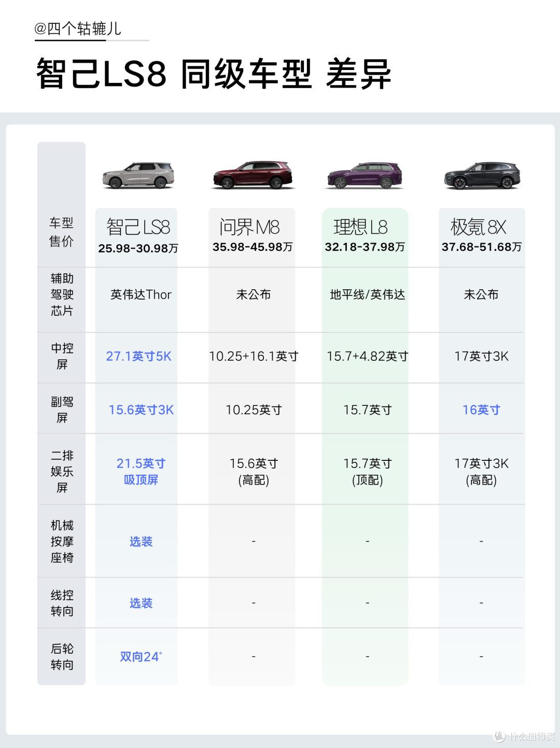Click the 机械按摩座椅 row header

click(x=62, y=541)
